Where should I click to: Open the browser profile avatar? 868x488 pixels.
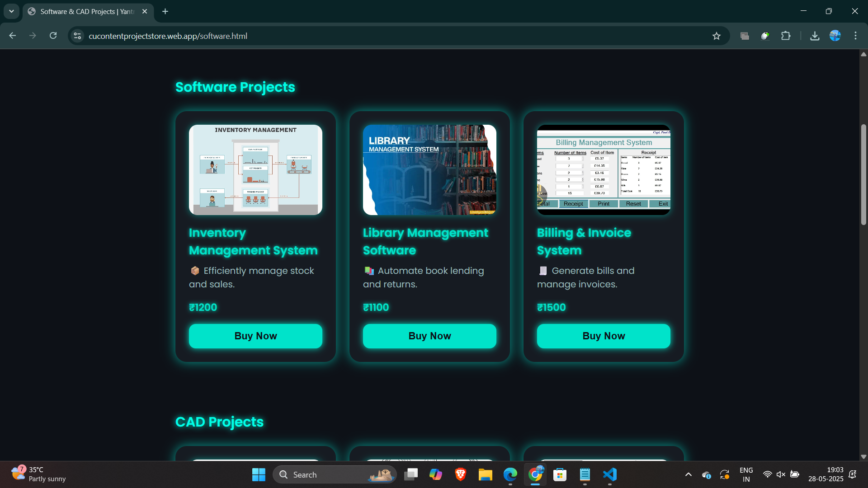pos(835,36)
